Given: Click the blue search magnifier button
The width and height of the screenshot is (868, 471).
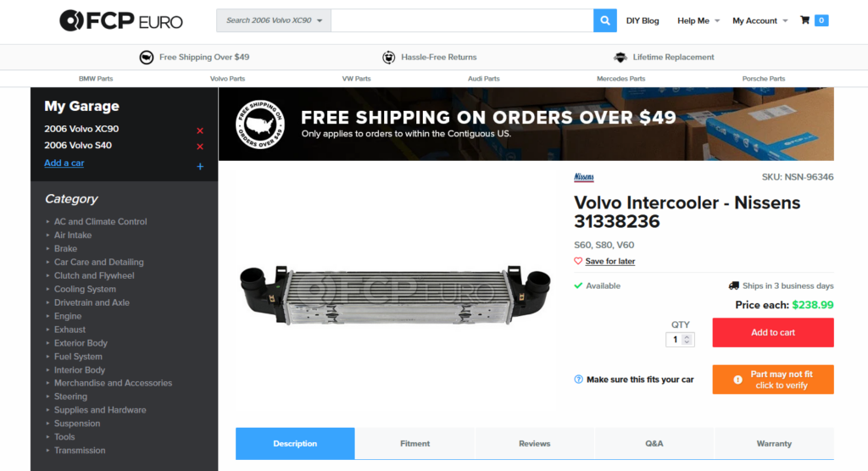Looking at the screenshot, I should (605, 20).
